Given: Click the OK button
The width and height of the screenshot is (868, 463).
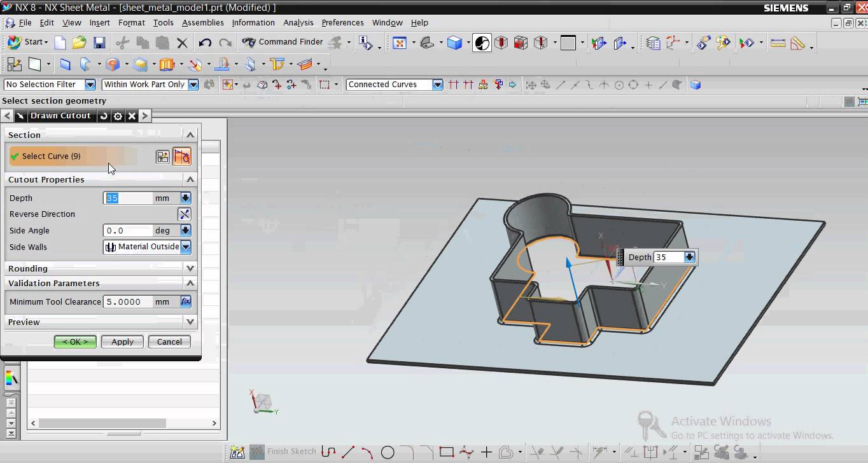Looking at the screenshot, I should pyautogui.click(x=75, y=342).
